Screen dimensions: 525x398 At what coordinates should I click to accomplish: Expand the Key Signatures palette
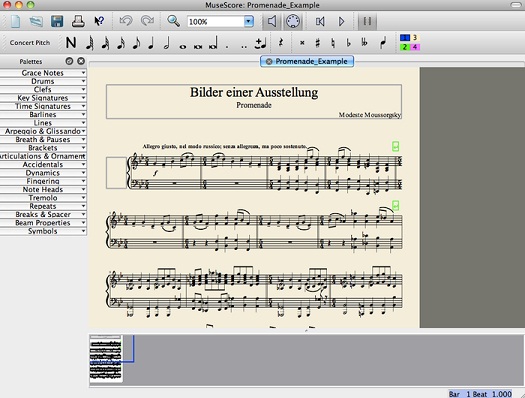43,98
